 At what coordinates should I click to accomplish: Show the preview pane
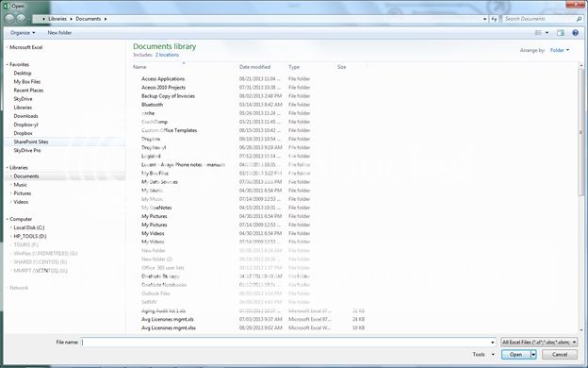pos(561,33)
